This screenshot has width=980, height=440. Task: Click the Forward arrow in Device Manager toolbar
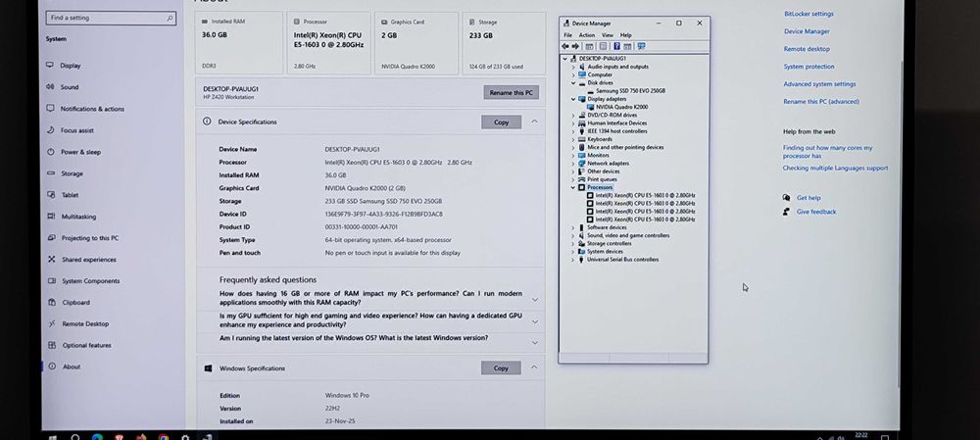575,46
